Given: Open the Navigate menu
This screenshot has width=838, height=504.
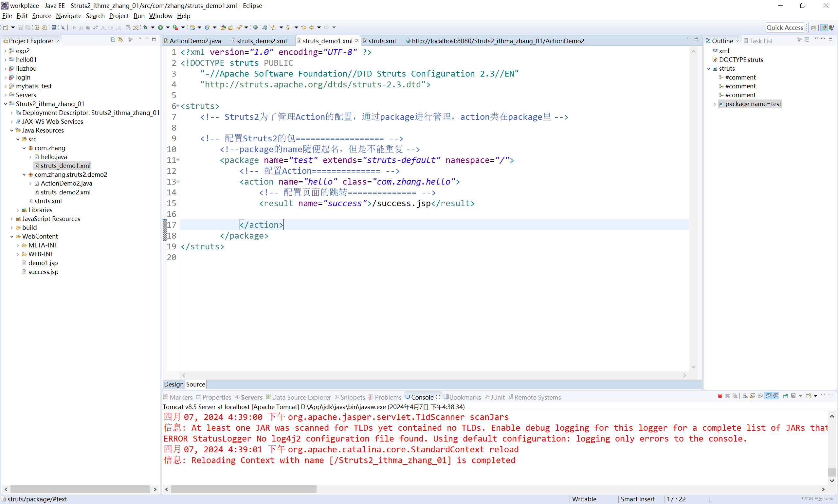Looking at the screenshot, I should (x=69, y=16).
